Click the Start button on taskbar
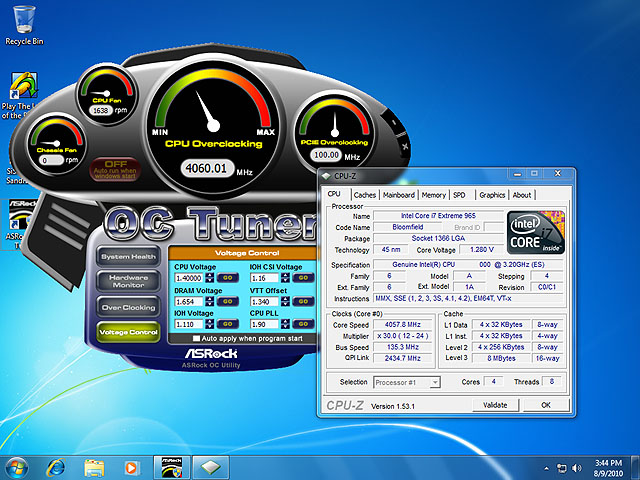The width and height of the screenshot is (640, 480). [16, 468]
